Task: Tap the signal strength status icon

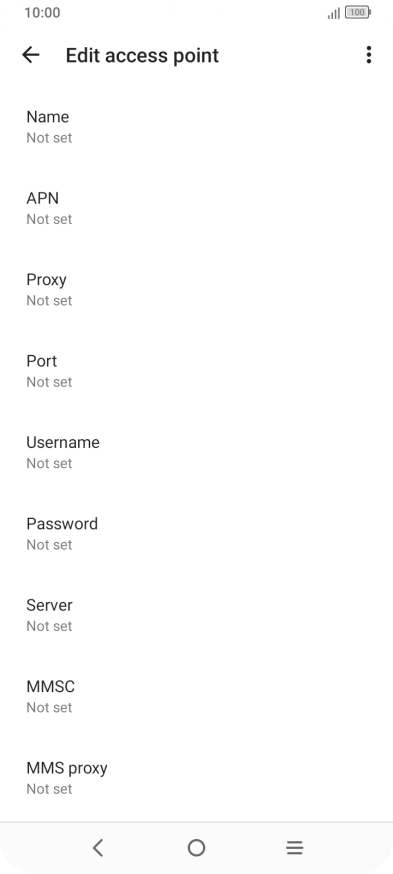Action: (334, 13)
